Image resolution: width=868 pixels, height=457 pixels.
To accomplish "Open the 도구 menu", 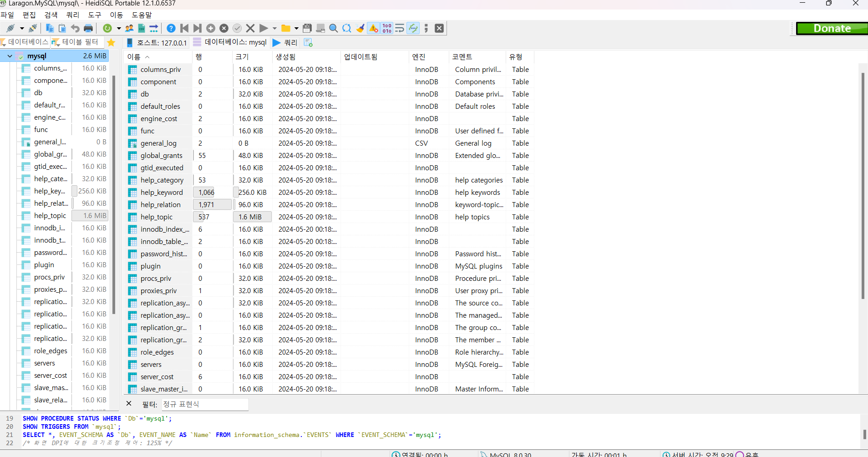I will click(x=95, y=15).
